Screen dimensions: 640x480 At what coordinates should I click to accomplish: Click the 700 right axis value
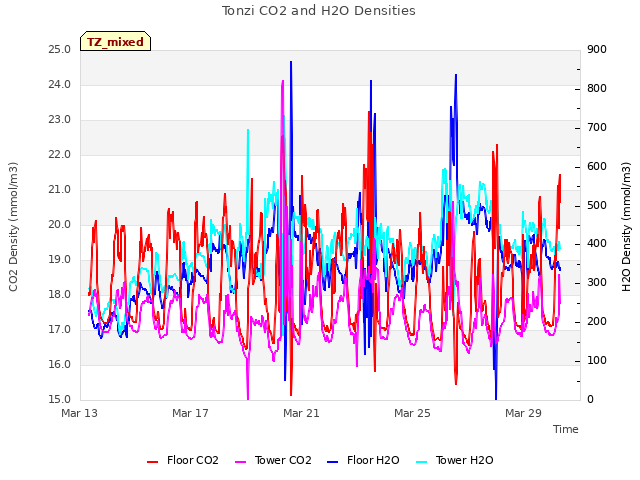coord(597,127)
